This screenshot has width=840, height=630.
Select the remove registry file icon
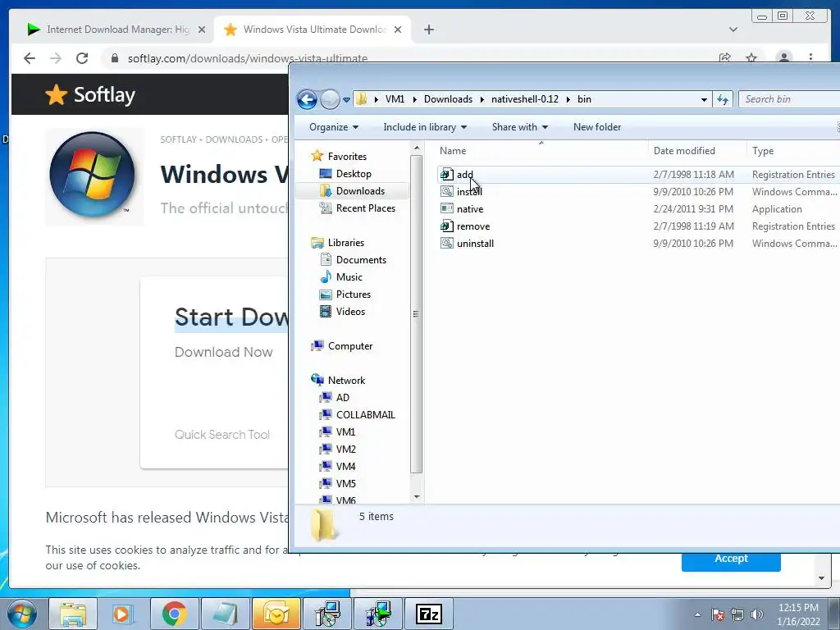click(x=447, y=226)
